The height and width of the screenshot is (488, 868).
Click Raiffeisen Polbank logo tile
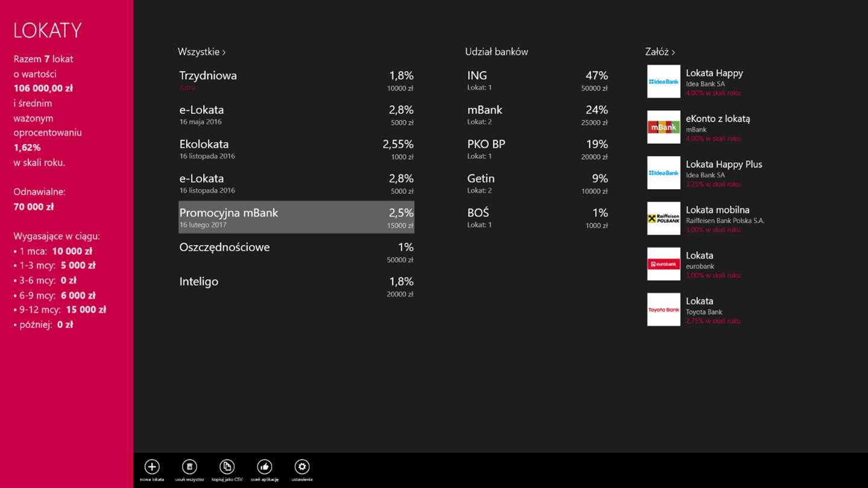[x=664, y=218]
